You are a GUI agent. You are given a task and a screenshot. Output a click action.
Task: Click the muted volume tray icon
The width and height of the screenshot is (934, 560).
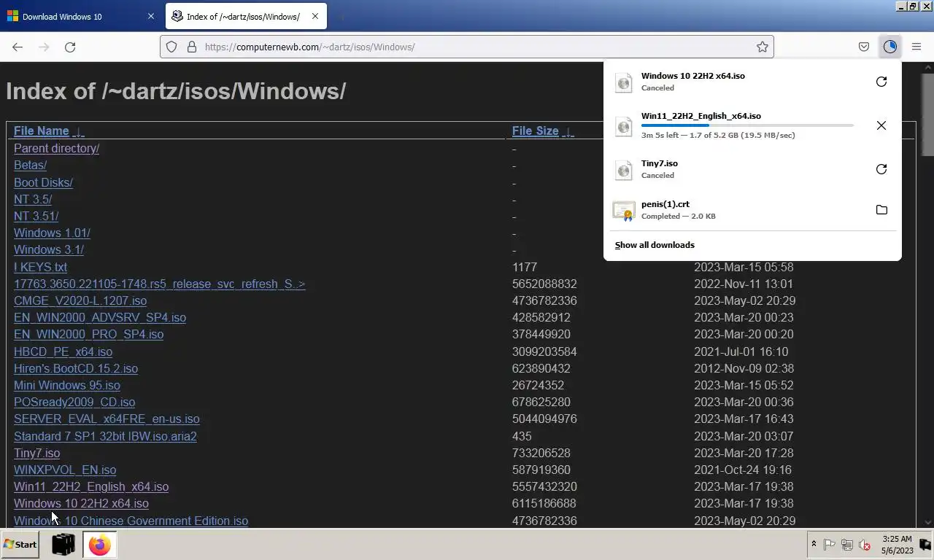point(865,545)
